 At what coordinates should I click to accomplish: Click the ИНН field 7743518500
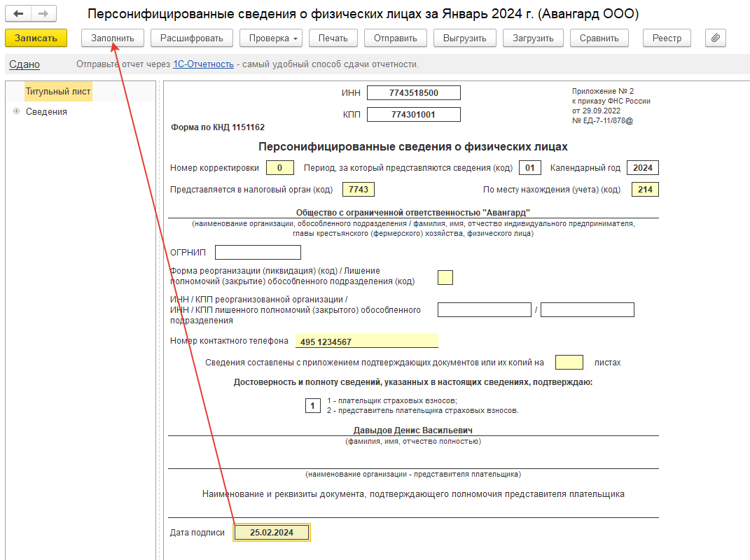414,93
